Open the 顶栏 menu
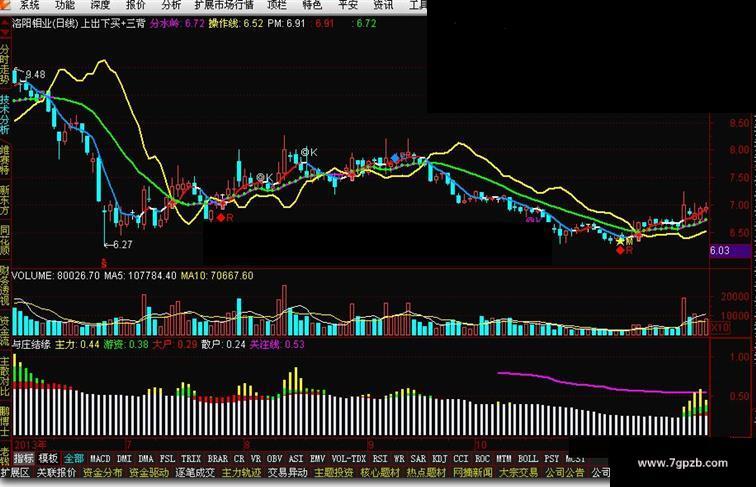The width and height of the screenshot is (756, 487). [277, 5]
